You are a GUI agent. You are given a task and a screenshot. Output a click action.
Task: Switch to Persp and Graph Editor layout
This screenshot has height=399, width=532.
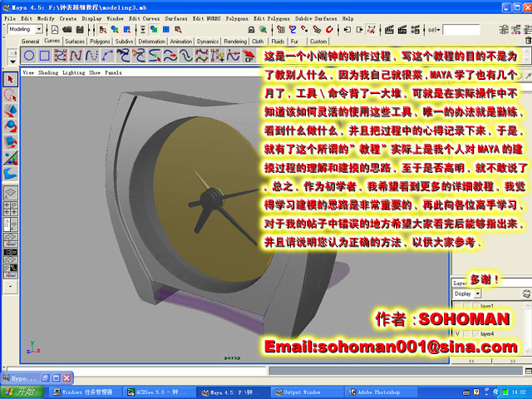click(10, 239)
